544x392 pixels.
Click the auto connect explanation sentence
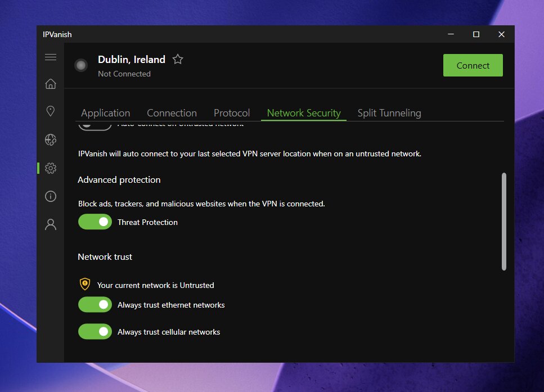click(249, 154)
